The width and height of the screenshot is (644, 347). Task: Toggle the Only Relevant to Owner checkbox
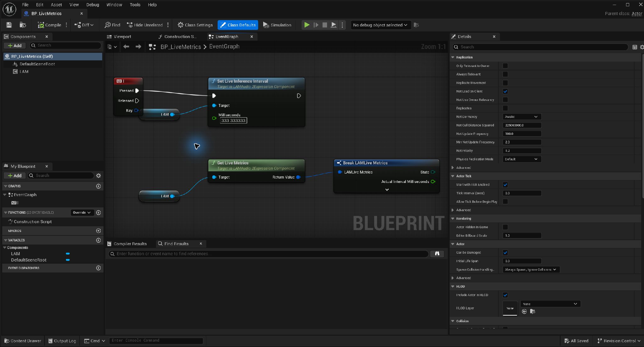click(x=505, y=66)
